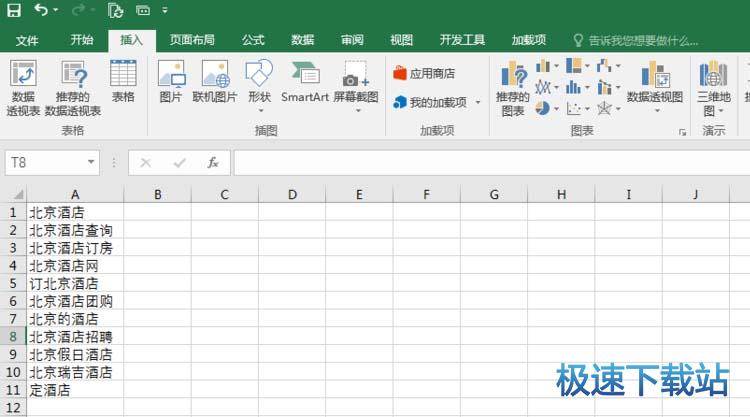Insert a 数据透视表 PivotTable
750x417 pixels.
point(23,88)
